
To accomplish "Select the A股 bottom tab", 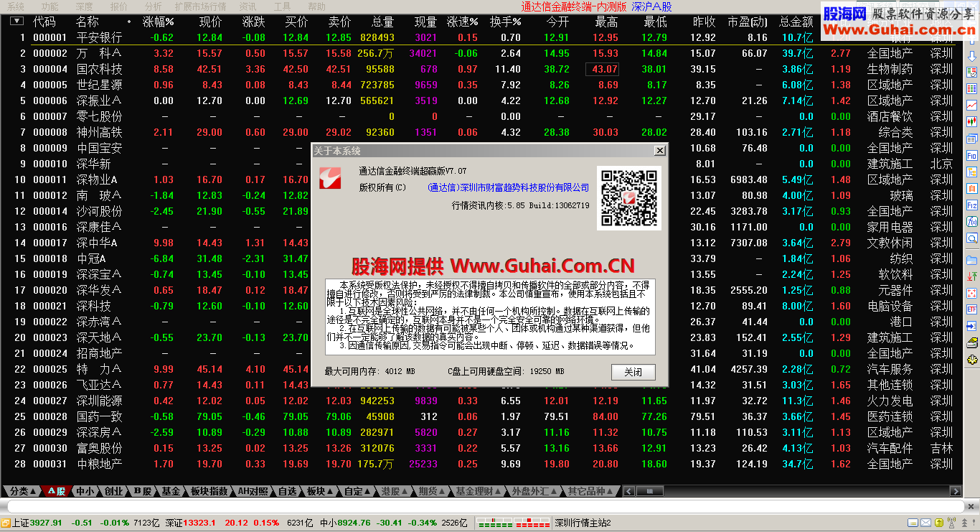I will tap(57, 491).
